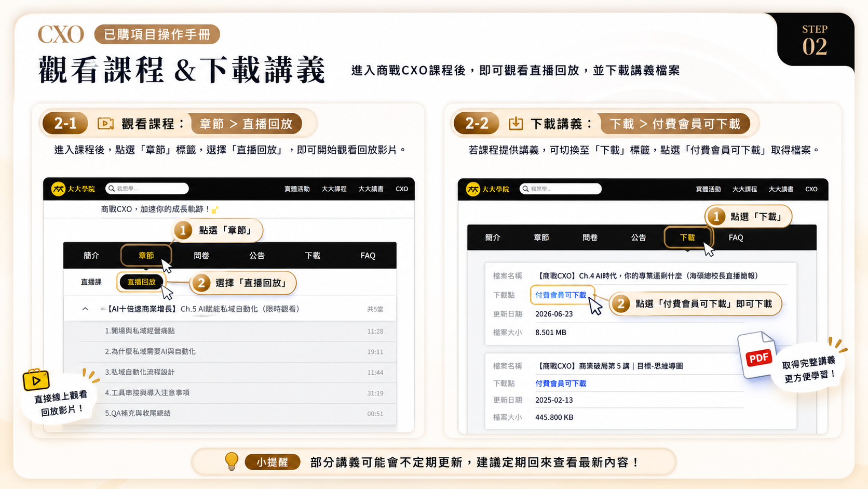868x489 pixels.
Task: Open 大大課程 in the 2-2 下載講義 screenshot navbar
Action: point(744,189)
